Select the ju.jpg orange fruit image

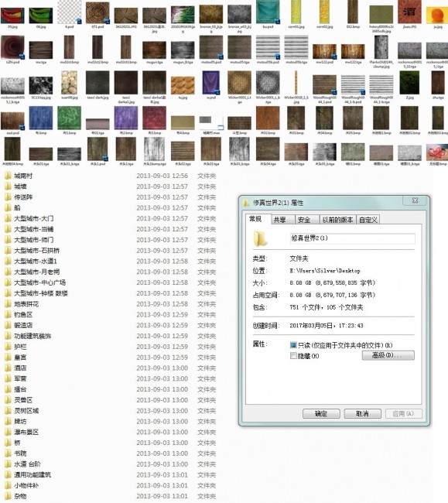coord(438,15)
